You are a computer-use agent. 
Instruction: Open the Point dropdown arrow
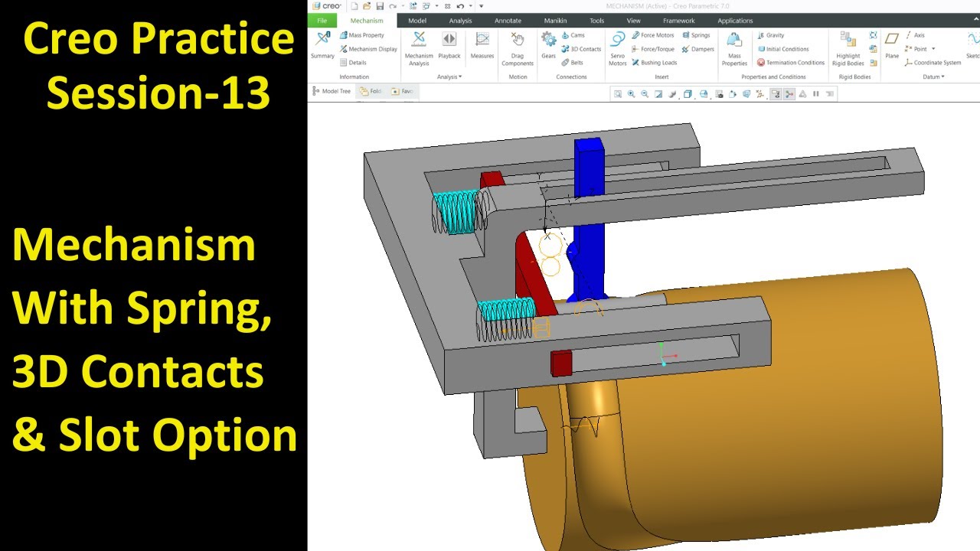933,49
